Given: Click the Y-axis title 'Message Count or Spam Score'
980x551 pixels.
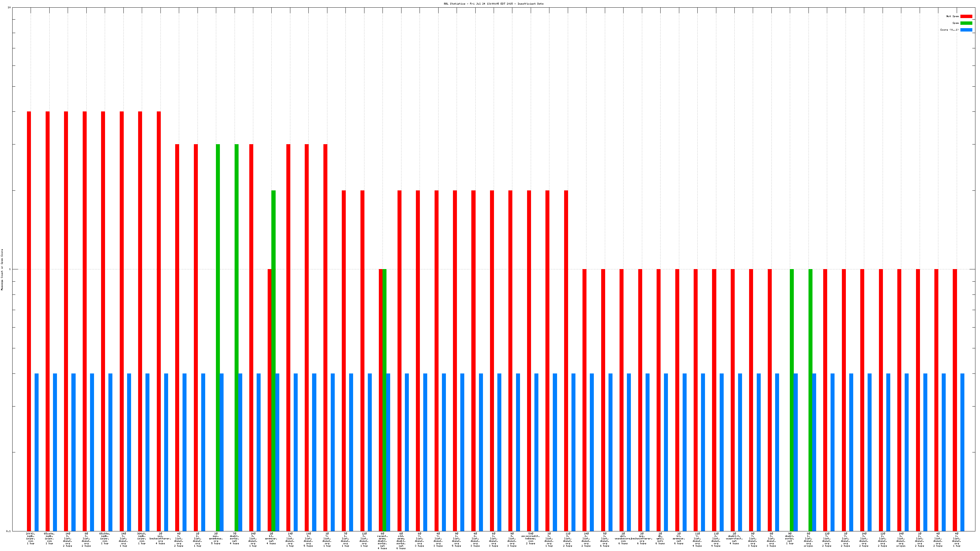Looking at the screenshot, I should point(2,270).
